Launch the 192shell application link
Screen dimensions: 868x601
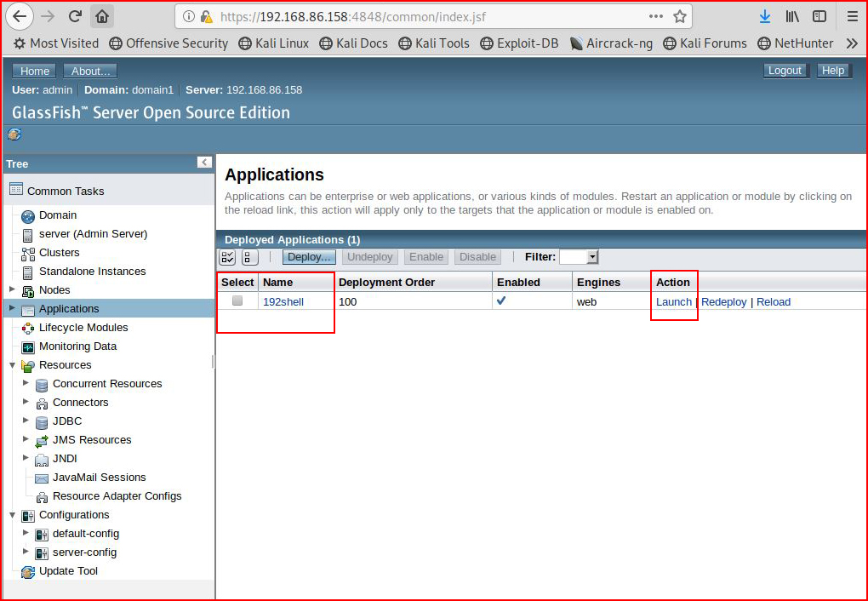tap(674, 302)
